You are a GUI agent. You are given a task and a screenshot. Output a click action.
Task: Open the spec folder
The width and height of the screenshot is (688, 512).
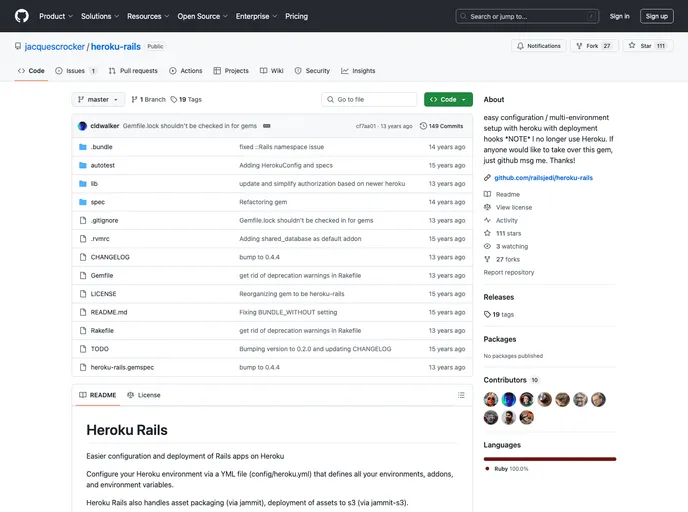[98, 202]
